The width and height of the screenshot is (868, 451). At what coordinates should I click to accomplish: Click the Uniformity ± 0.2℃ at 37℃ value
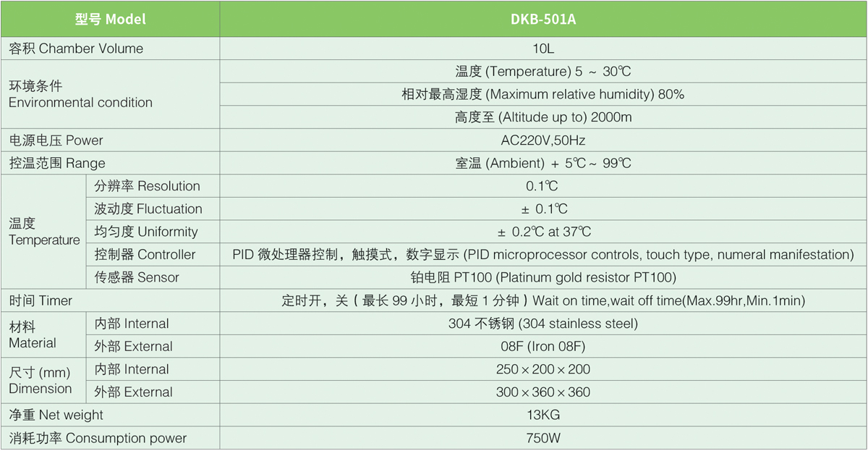[x=542, y=232]
